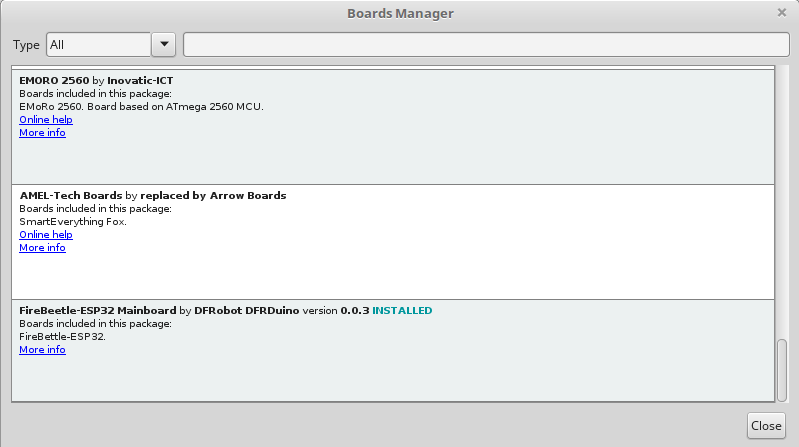Open the Type dropdown arrow

click(x=164, y=45)
